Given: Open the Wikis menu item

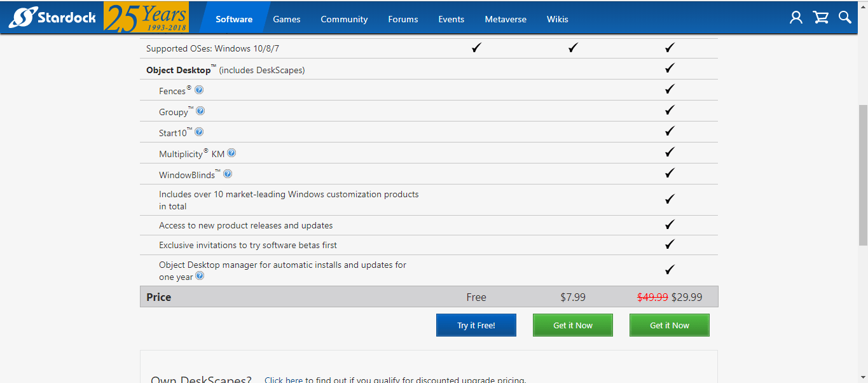Looking at the screenshot, I should [558, 19].
